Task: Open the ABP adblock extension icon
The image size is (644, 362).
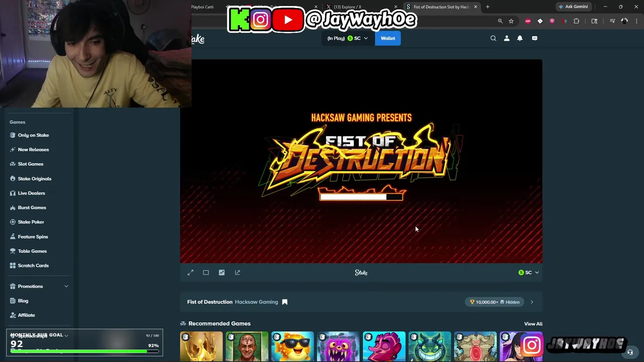Action: (x=528, y=21)
